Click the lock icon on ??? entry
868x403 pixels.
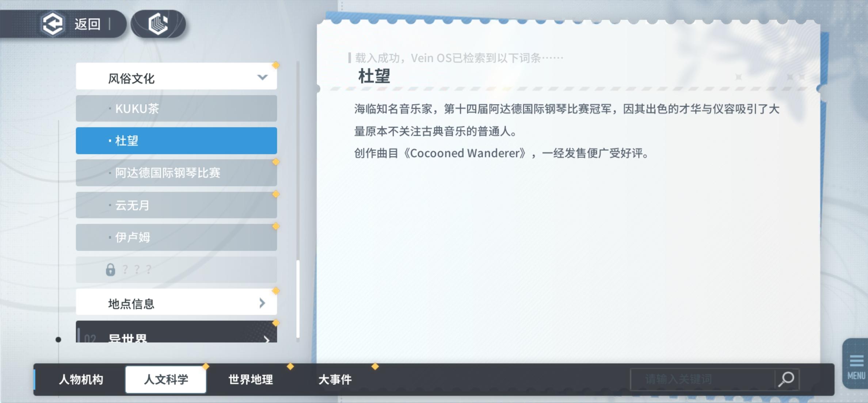tap(110, 270)
